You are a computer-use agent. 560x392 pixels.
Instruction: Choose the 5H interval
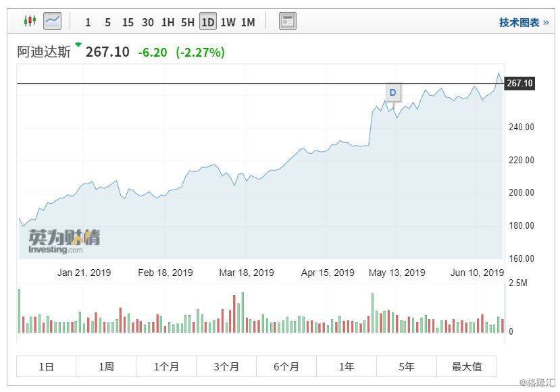tap(188, 22)
